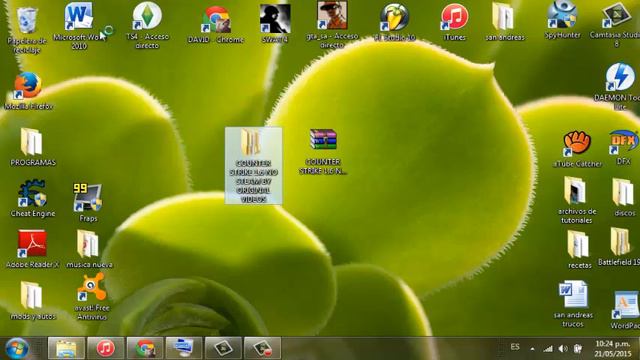Launch the SWAT 4 game icon

tap(275, 19)
